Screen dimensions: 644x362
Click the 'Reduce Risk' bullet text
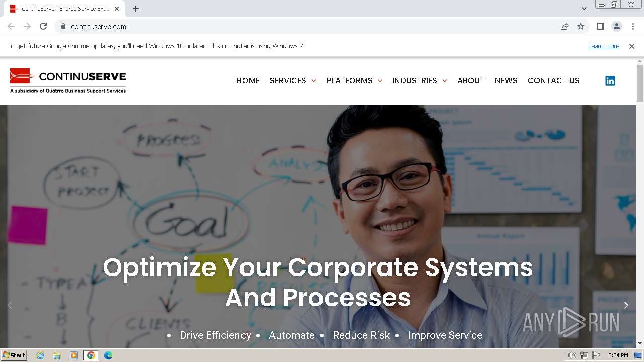pyautogui.click(x=361, y=335)
